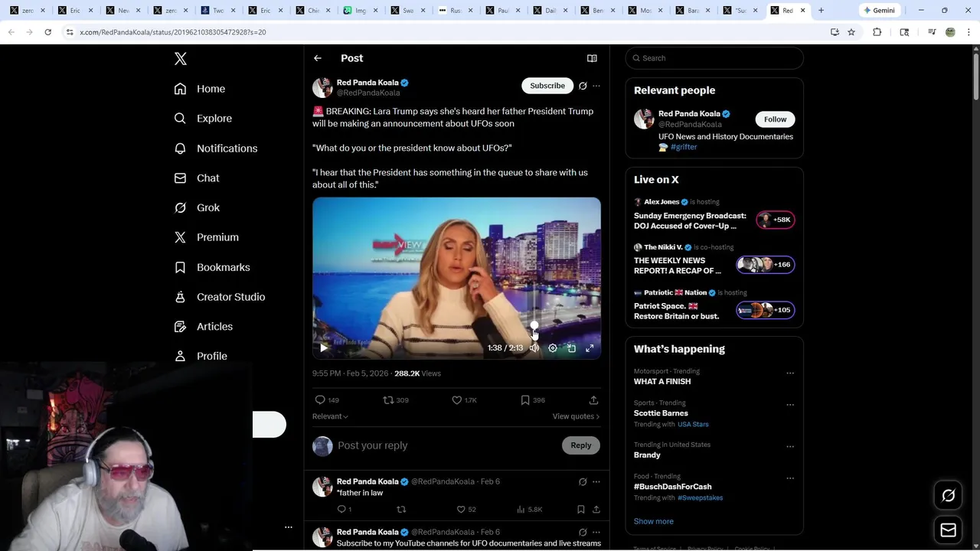Open the #grifter hashtag link
This screenshot has width=980, height=551.
point(684,147)
